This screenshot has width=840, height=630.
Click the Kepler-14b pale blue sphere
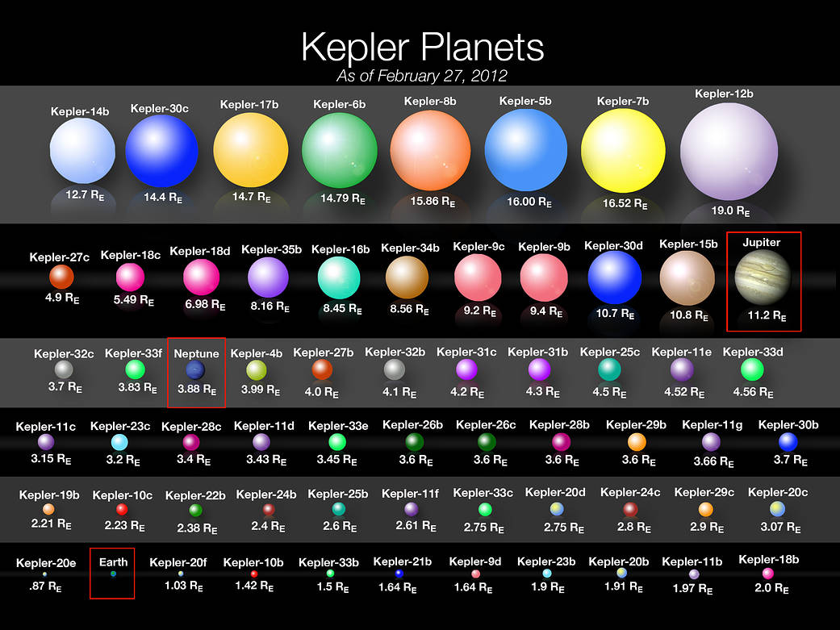(x=82, y=151)
